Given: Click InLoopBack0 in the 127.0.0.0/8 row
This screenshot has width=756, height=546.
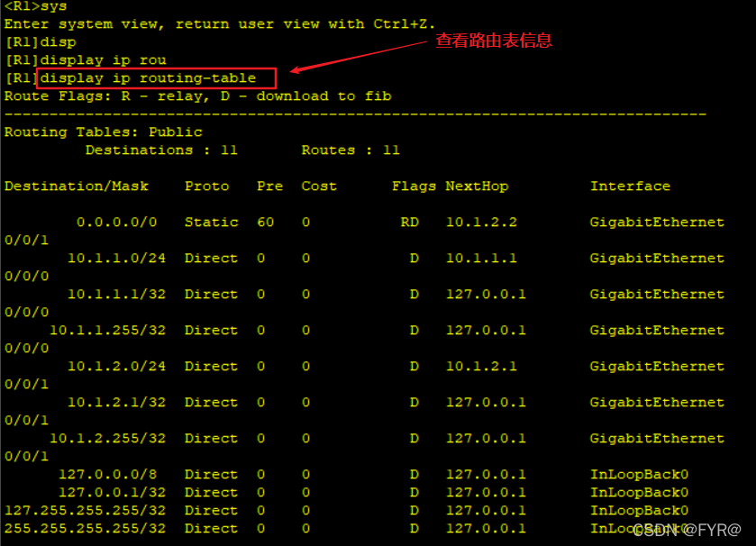Looking at the screenshot, I should pos(640,475).
